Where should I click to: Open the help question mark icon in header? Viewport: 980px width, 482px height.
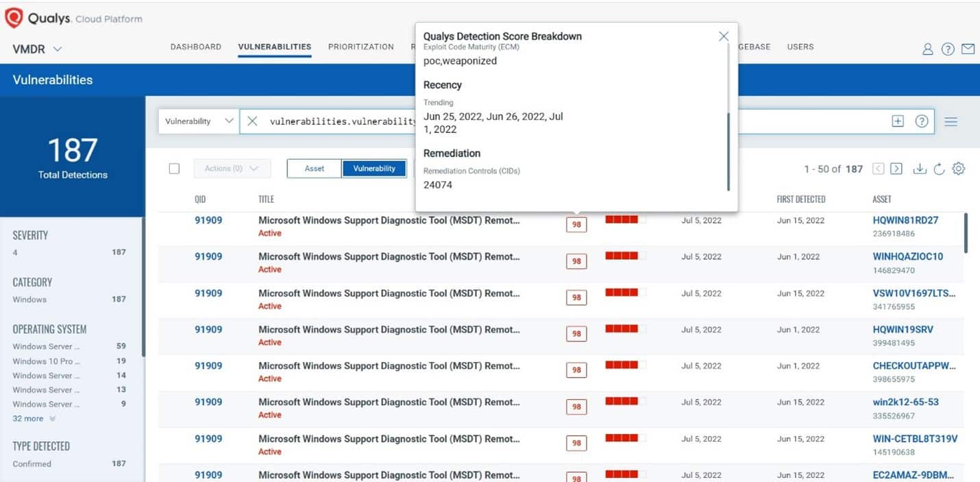pos(948,49)
